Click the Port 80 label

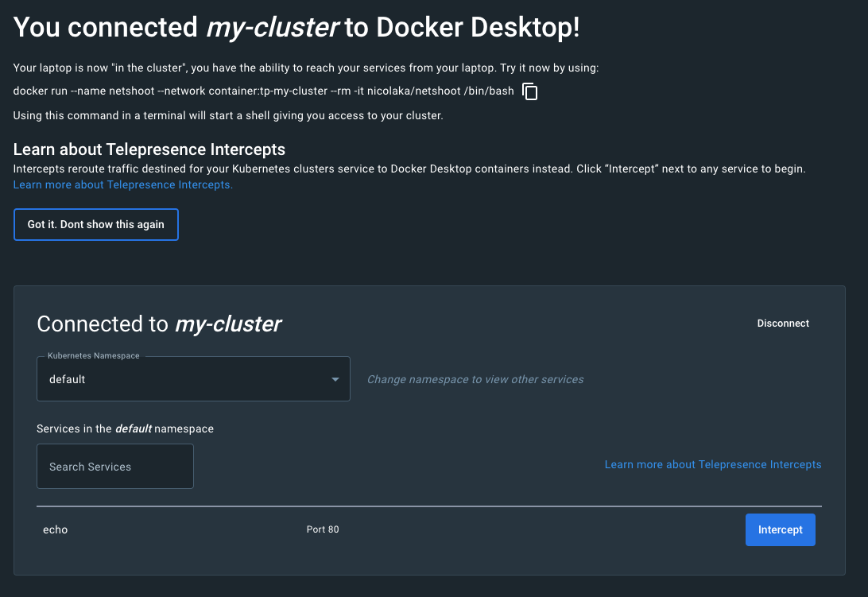(x=323, y=529)
